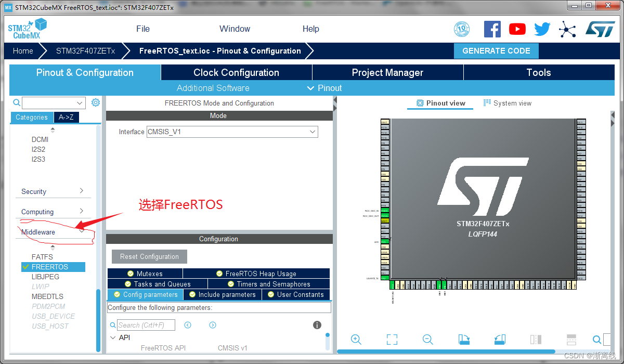Click the scroll arrows above DCMI
The image size is (624, 364).
click(x=53, y=130)
